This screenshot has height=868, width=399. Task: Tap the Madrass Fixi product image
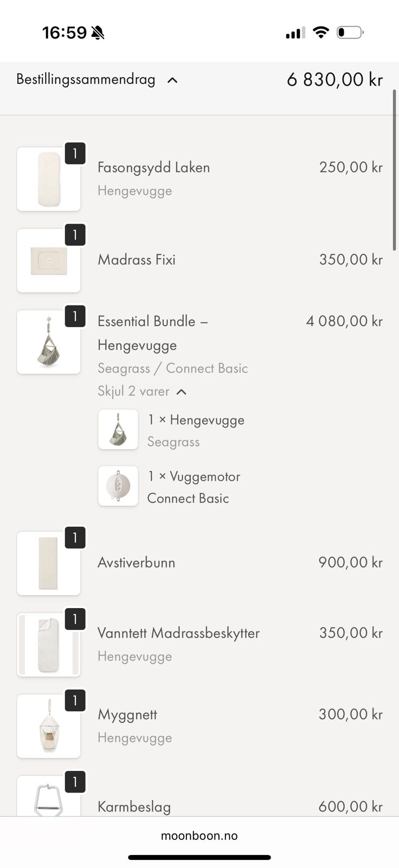tap(49, 260)
